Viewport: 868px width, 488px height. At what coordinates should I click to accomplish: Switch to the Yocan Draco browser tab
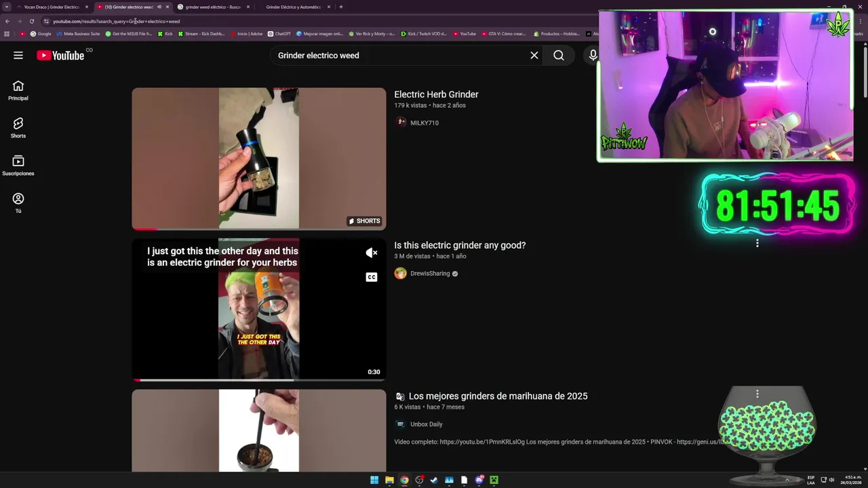pos(52,7)
